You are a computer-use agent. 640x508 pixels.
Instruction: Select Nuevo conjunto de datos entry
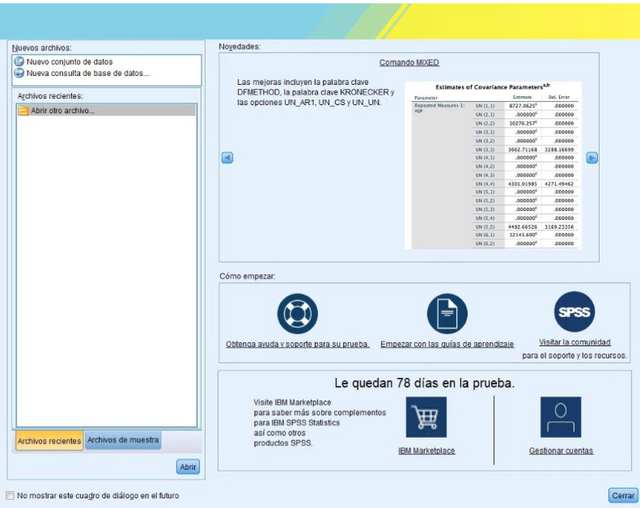tap(69, 62)
